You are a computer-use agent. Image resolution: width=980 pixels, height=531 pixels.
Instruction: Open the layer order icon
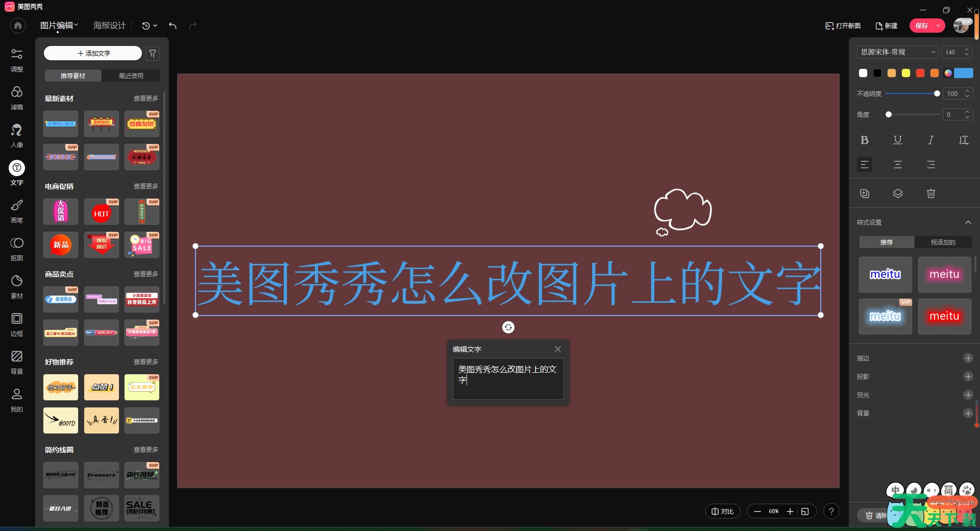(898, 194)
